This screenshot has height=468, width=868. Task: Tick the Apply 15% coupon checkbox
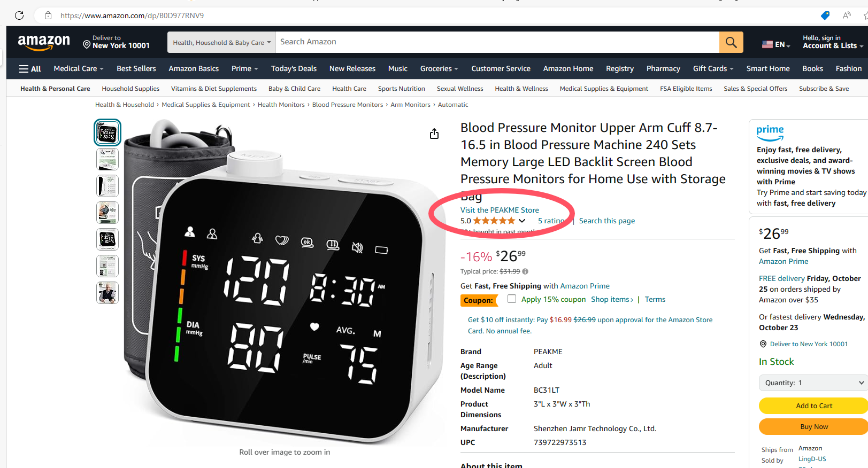point(512,299)
